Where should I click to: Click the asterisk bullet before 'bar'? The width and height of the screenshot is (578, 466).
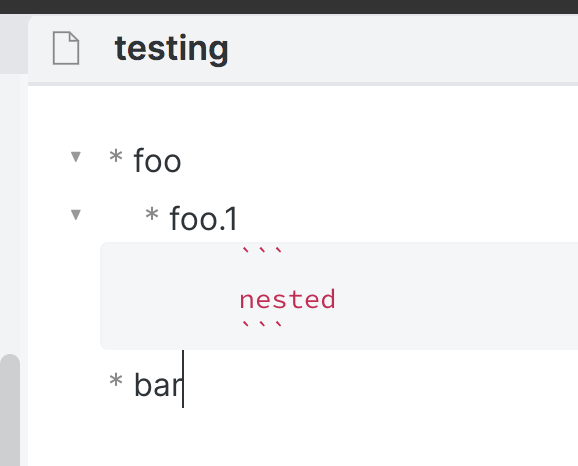point(116,380)
